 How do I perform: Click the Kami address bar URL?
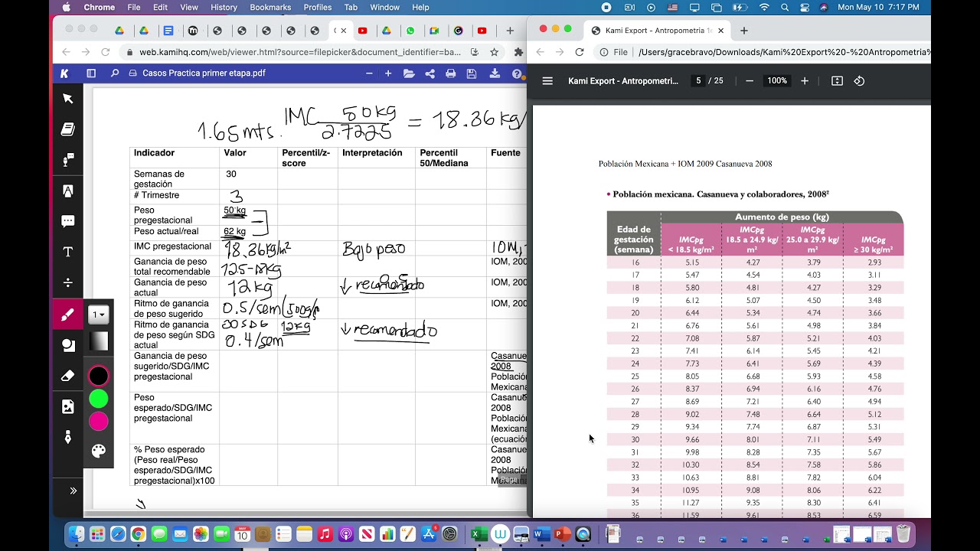pyautogui.click(x=300, y=52)
